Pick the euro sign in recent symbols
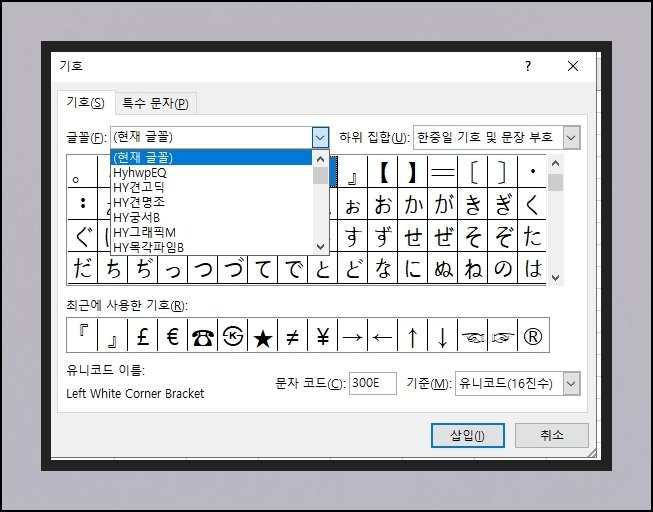 click(172, 335)
